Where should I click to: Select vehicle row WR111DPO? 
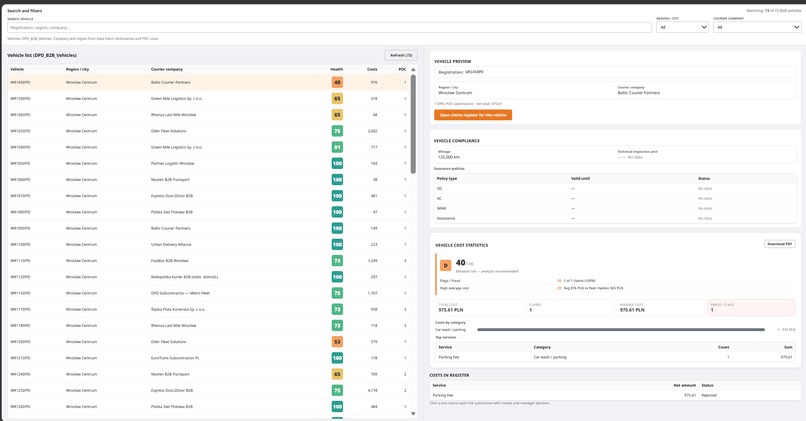[x=208, y=261]
